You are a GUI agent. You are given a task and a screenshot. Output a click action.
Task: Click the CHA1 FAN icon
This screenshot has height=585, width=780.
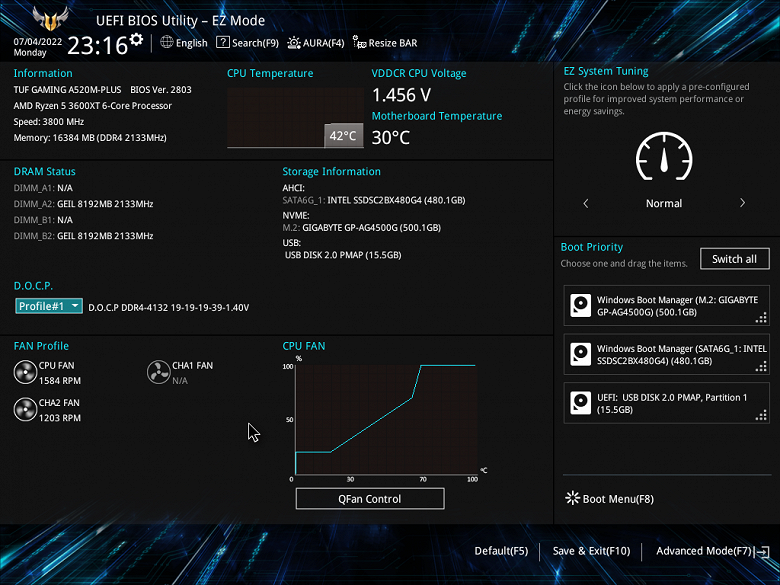click(159, 373)
